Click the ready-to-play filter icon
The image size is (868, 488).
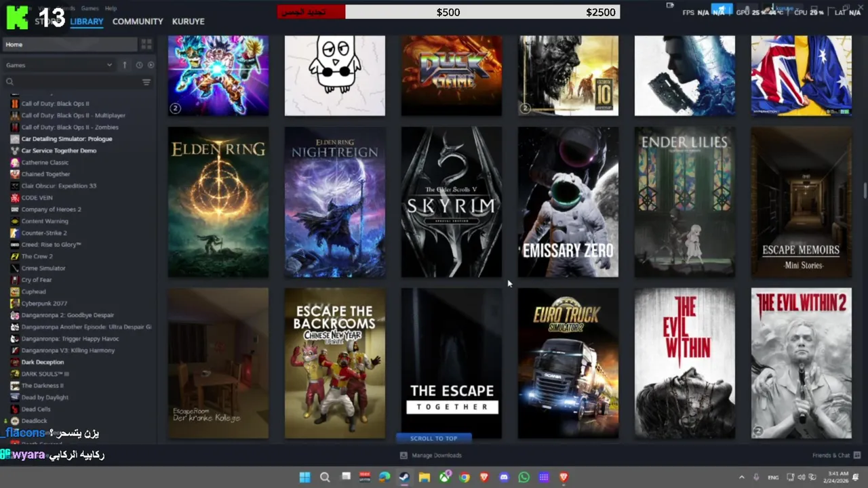[151, 65]
